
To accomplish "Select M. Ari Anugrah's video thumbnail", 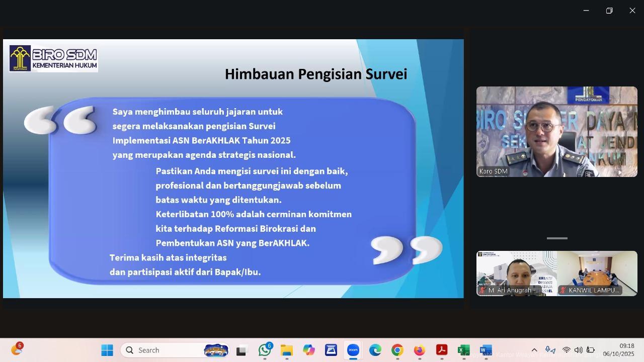I will pos(516,273).
